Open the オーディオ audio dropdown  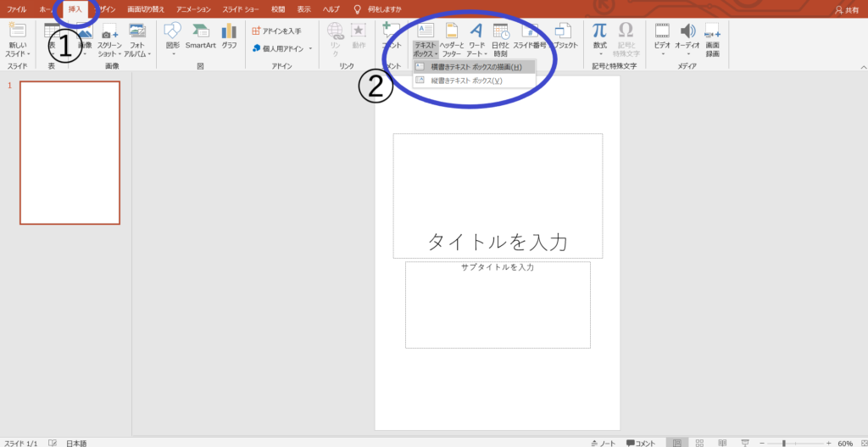tap(687, 39)
